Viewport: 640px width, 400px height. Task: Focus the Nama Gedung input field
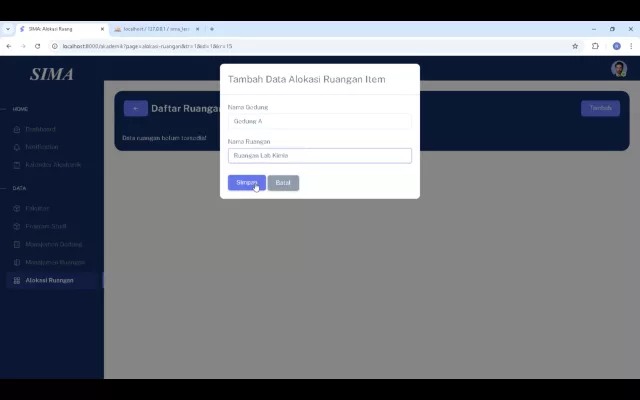320,121
